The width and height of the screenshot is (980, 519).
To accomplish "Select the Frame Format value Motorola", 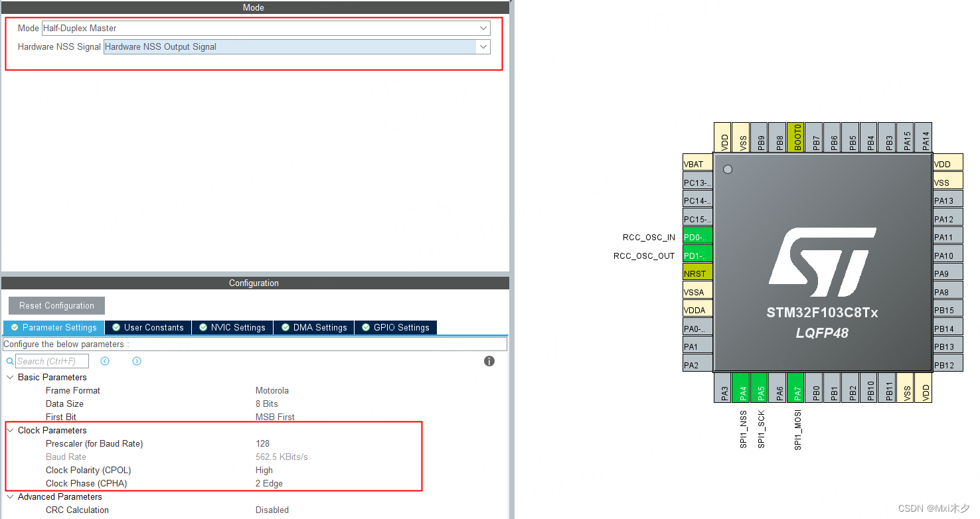I will click(272, 390).
